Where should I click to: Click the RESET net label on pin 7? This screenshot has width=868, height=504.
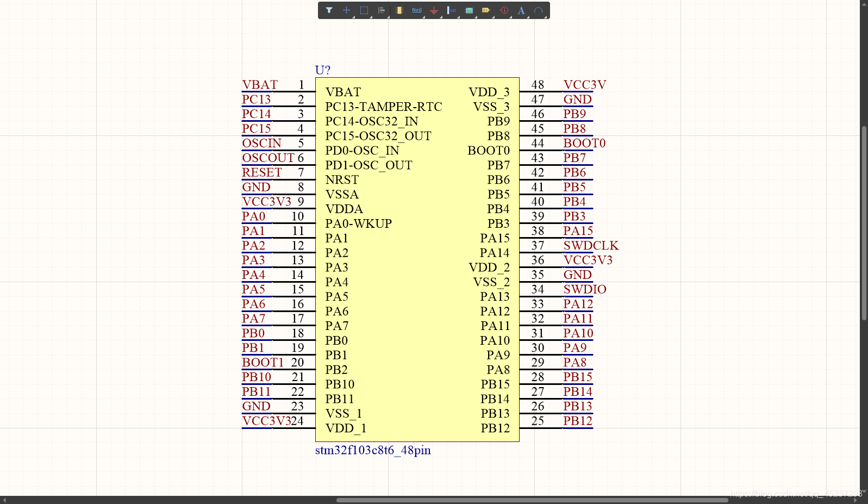(262, 172)
